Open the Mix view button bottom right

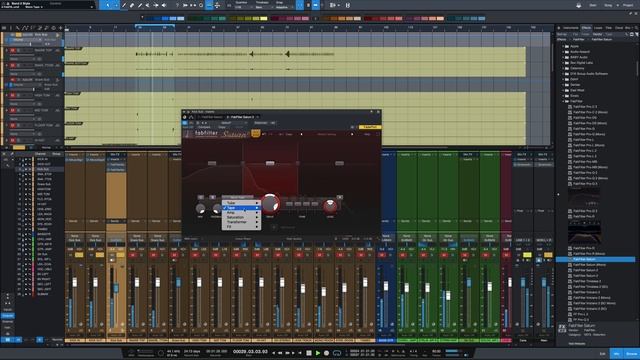coord(617,353)
